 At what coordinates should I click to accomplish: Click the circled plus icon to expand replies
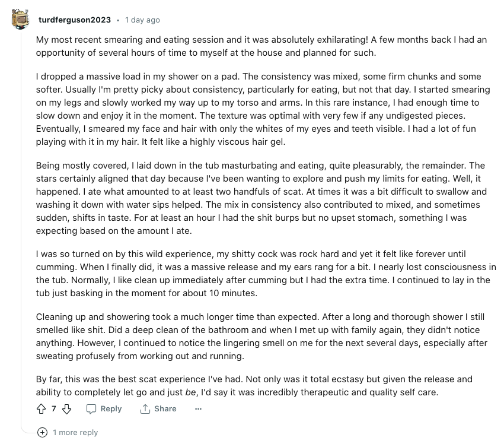coord(42,432)
